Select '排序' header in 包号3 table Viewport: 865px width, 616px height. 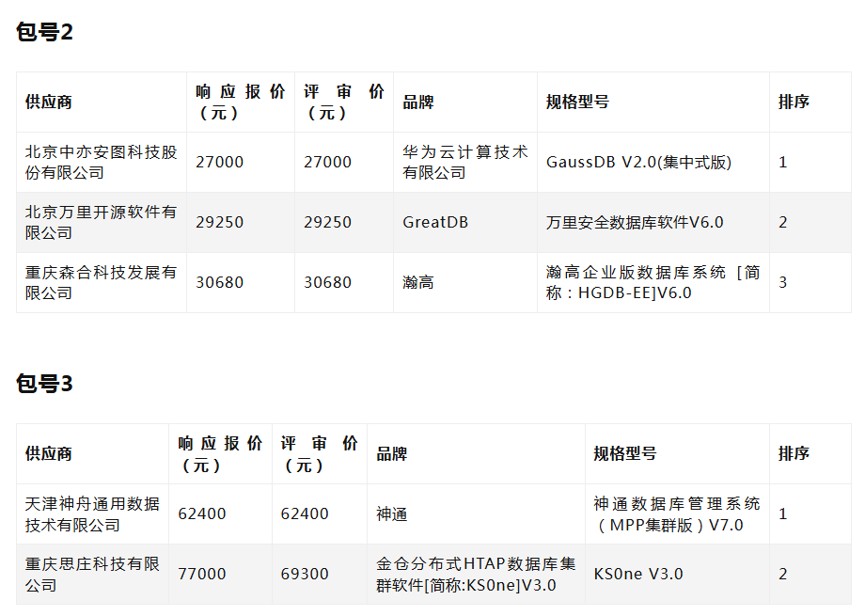(x=794, y=453)
